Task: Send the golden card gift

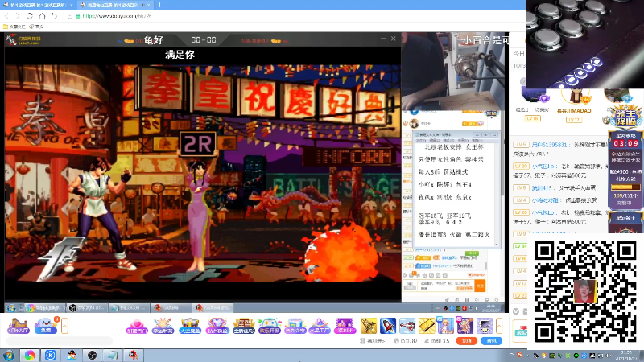Action: pos(427,326)
